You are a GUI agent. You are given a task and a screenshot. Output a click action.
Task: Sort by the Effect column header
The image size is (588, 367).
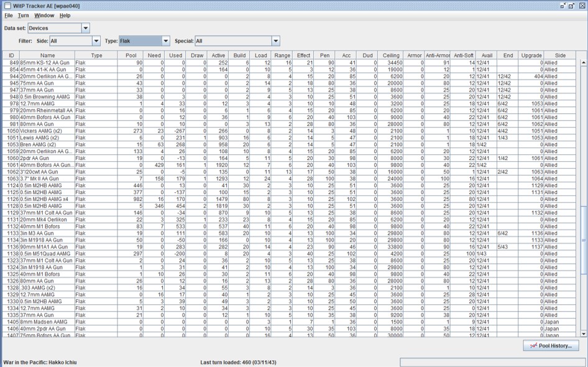click(x=303, y=55)
